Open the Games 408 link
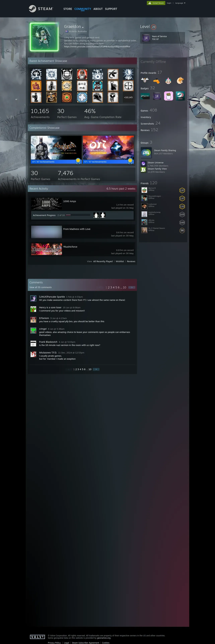The height and width of the screenshot is (644, 215). 149,110
